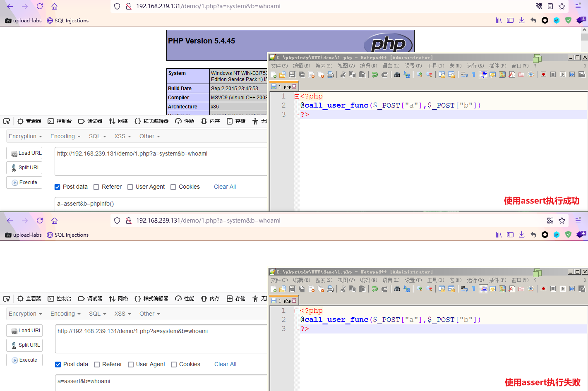Toggle Referer checkbox in upper HackBar
The width and height of the screenshot is (588, 391).
click(x=96, y=187)
